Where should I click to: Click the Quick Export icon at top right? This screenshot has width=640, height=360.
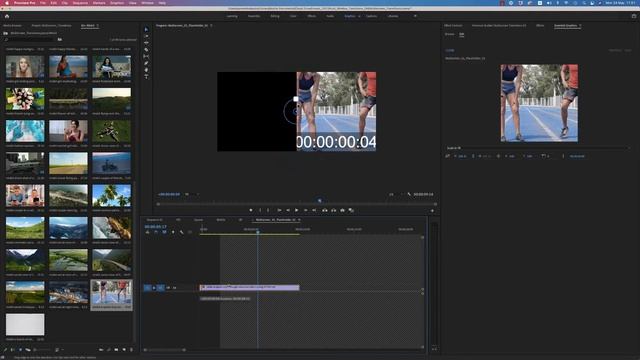tap(634, 16)
